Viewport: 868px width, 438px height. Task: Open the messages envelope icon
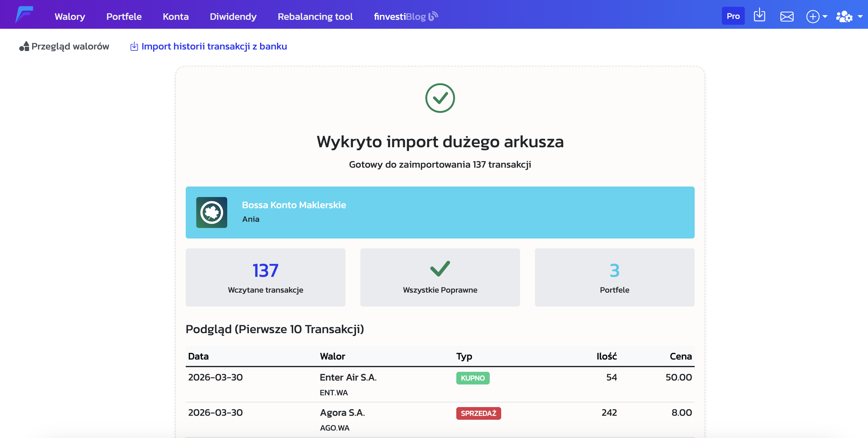click(x=787, y=16)
